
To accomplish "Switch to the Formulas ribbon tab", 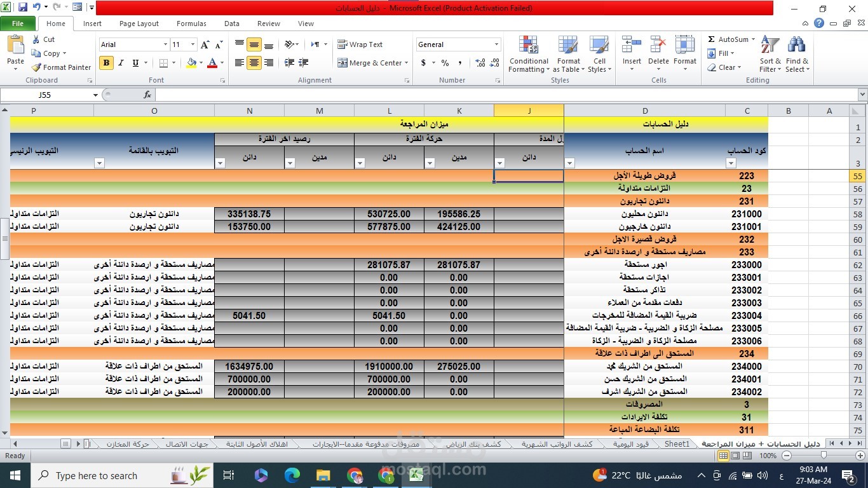I will pos(191,24).
